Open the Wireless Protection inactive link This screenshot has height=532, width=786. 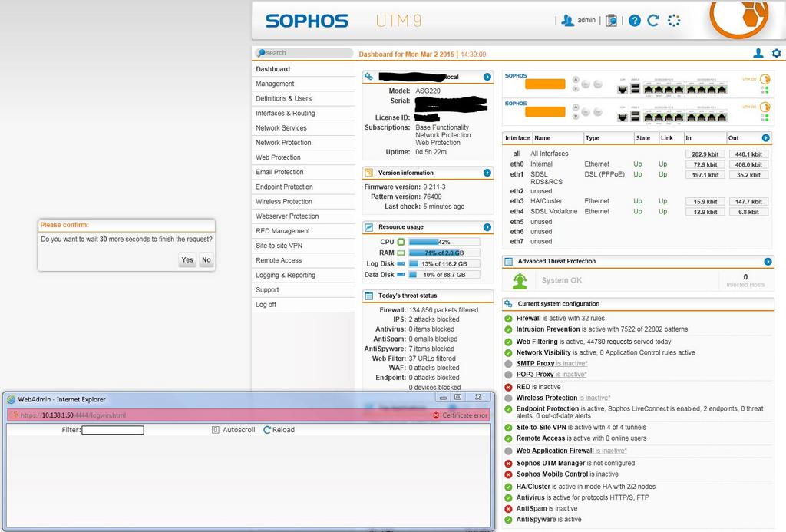click(563, 398)
